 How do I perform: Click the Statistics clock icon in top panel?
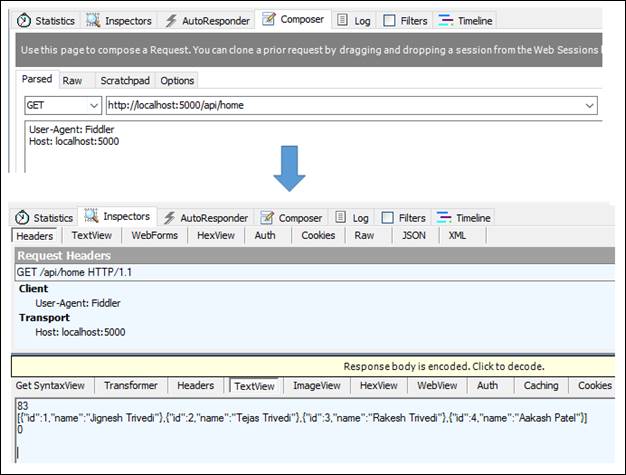click(24, 20)
